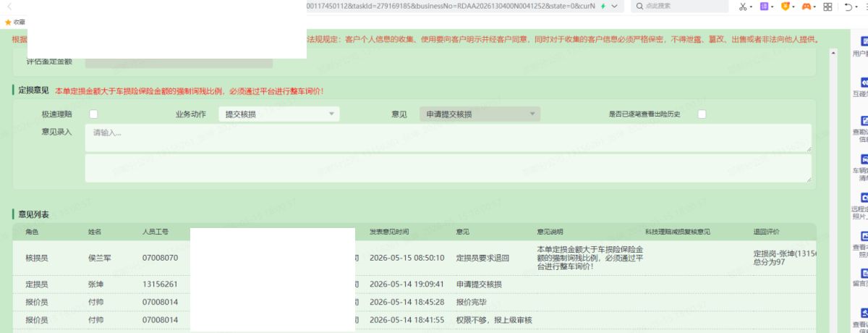This screenshot has width=868, height=333.
Task: Select the 张坤 name cell
Action: [96, 284]
